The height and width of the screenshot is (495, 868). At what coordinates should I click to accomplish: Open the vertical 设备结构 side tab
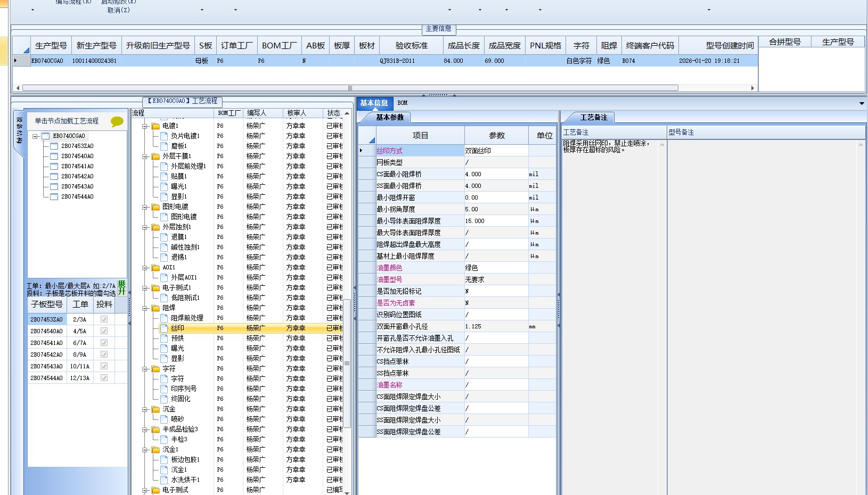19,130
